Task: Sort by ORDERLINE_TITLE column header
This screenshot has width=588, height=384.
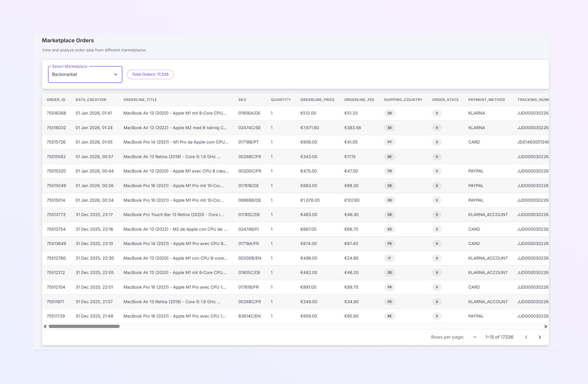Action: click(x=140, y=100)
